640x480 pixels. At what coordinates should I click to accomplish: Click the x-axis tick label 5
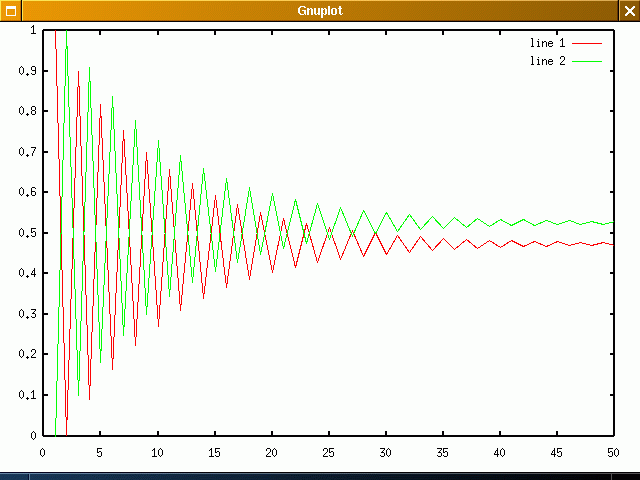coord(99,452)
